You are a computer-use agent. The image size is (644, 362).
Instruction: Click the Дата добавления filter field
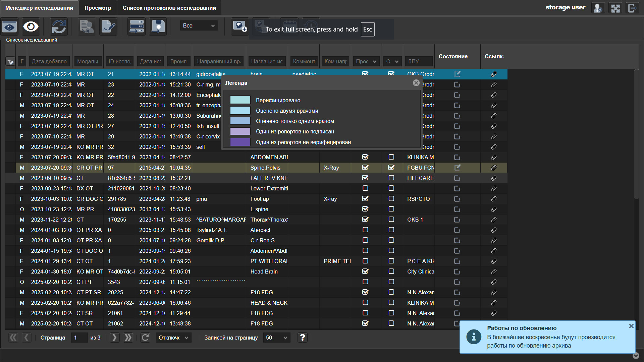(x=49, y=61)
